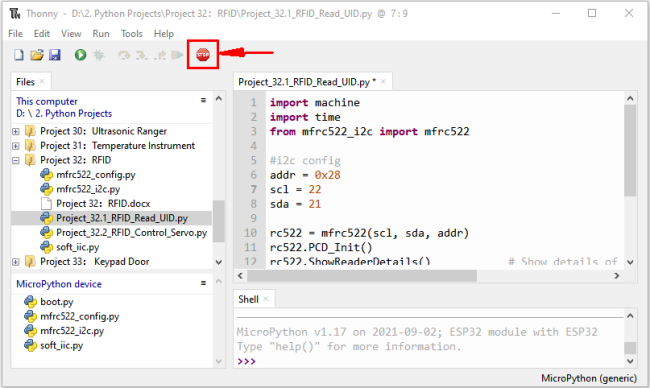Image resolution: width=650 pixels, height=388 pixels.
Task: Click the editor vertical scroll-down arrow
Action: [630, 262]
